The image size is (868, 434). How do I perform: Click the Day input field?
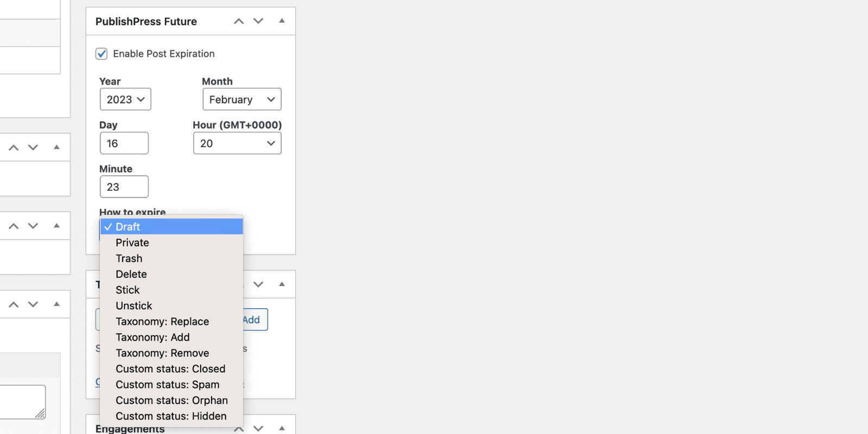point(124,143)
